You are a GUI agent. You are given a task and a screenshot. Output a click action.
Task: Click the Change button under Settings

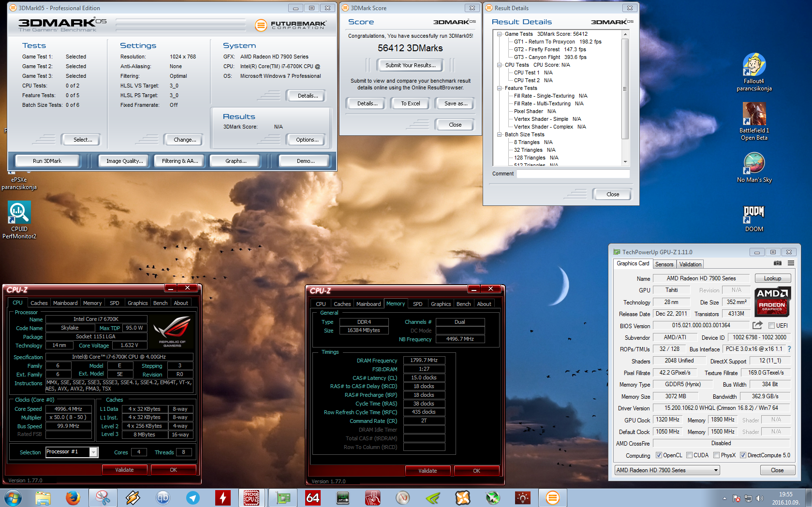[185, 140]
